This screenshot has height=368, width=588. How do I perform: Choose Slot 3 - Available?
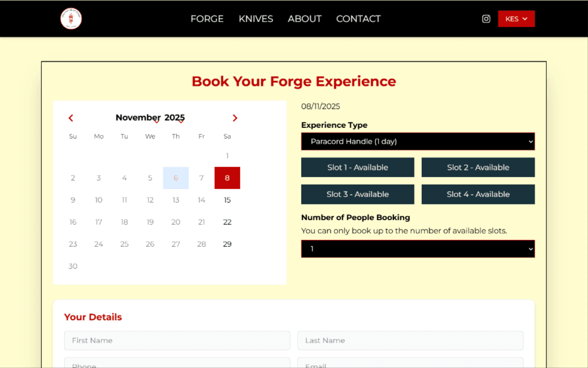357,194
